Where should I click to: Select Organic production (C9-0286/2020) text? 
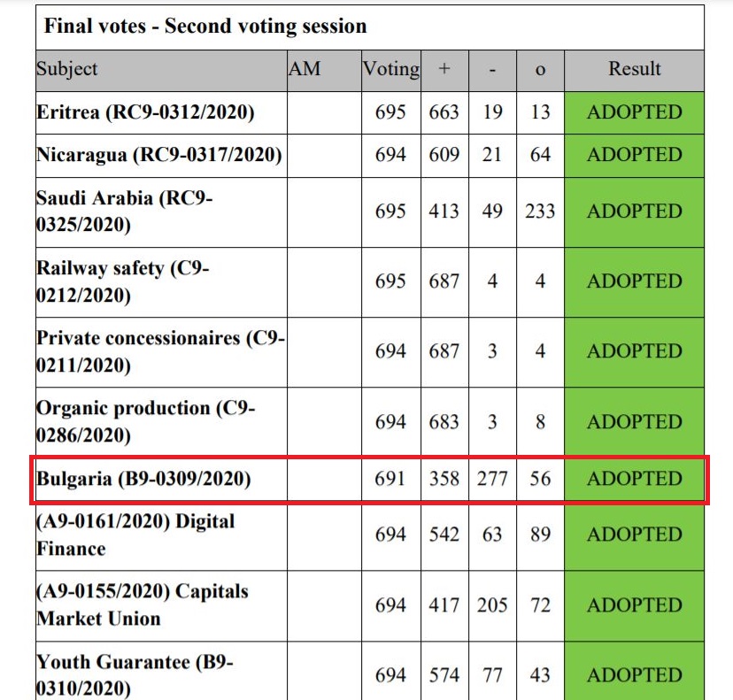145,421
